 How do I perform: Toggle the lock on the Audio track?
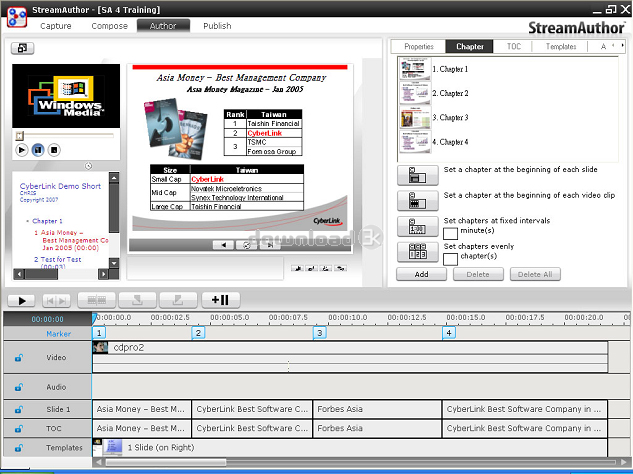(x=19, y=387)
